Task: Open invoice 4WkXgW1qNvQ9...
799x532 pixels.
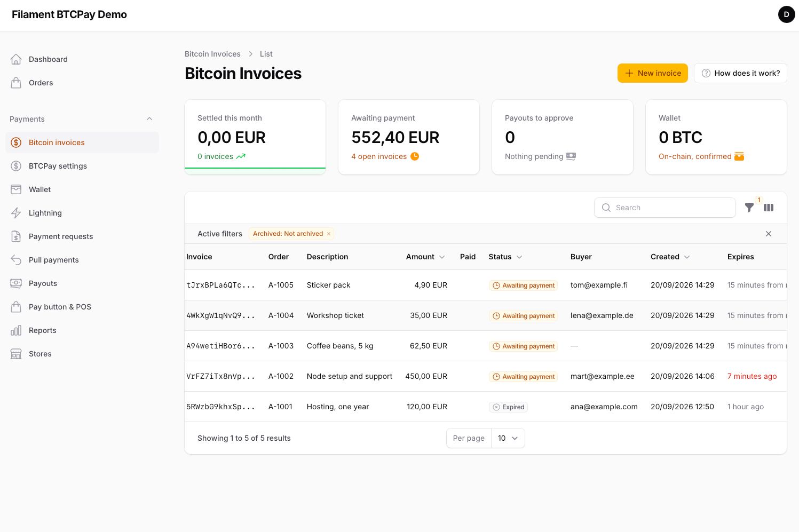Action: [x=220, y=316]
